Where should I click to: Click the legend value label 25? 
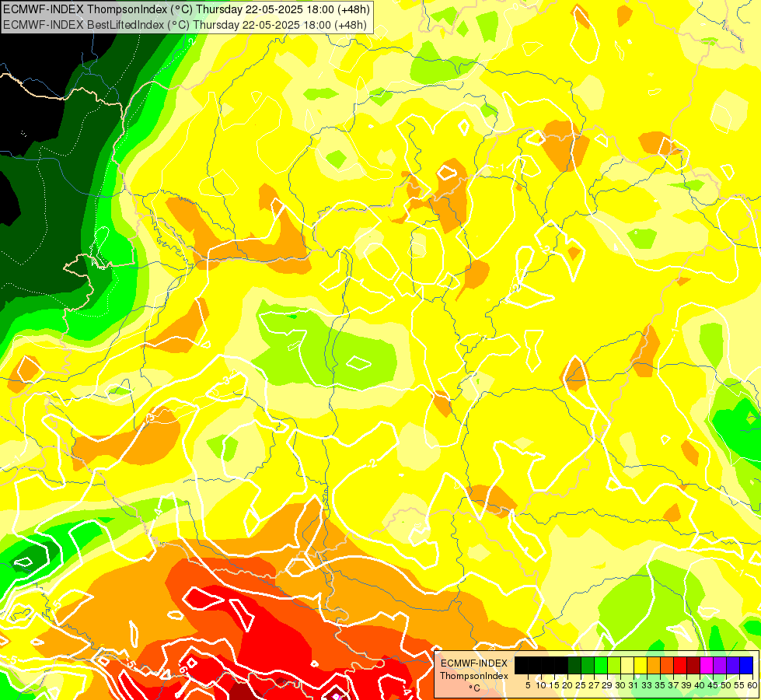(581, 685)
